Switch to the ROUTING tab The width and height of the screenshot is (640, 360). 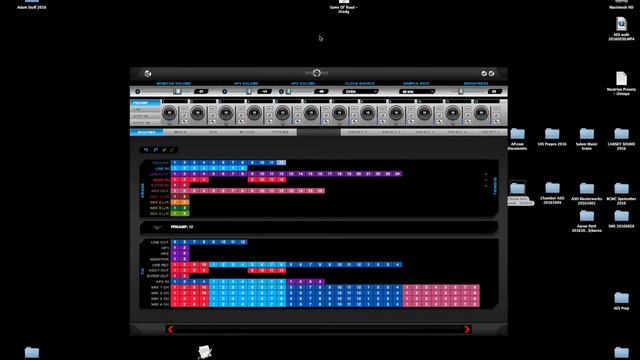coord(147,132)
